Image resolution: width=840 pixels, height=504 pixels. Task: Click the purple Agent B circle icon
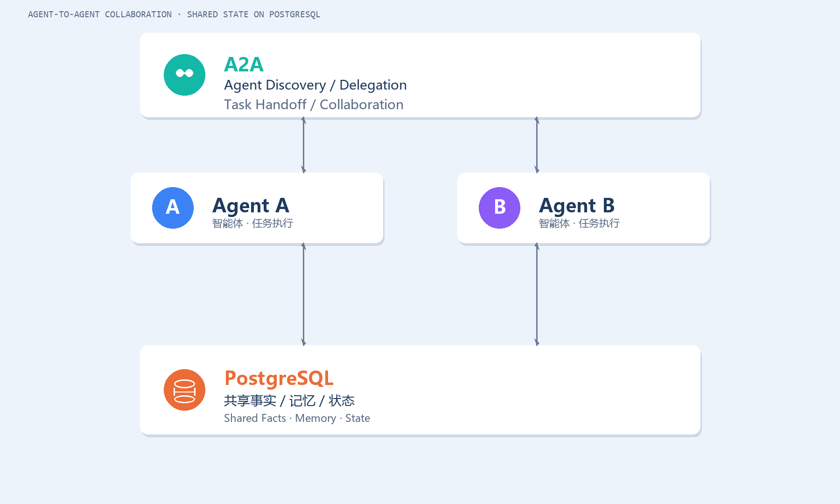click(499, 208)
